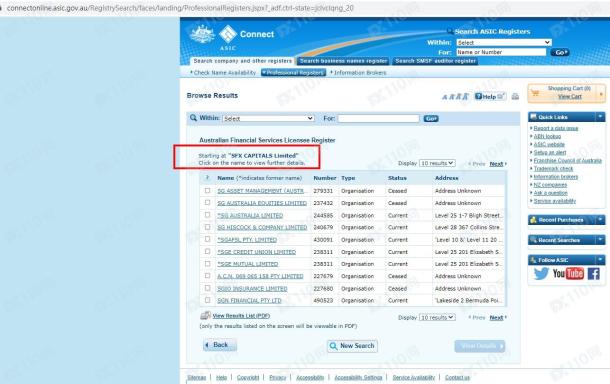Click the print page icon

(515, 96)
